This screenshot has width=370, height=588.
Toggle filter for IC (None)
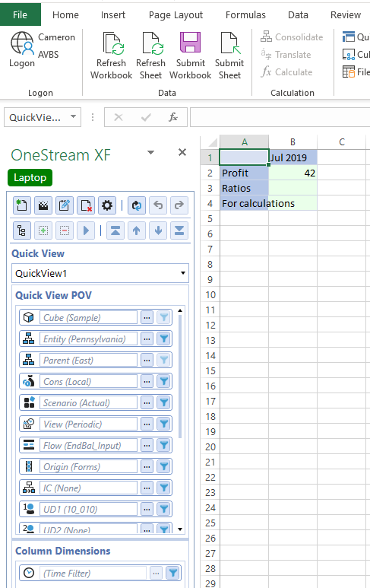(164, 488)
